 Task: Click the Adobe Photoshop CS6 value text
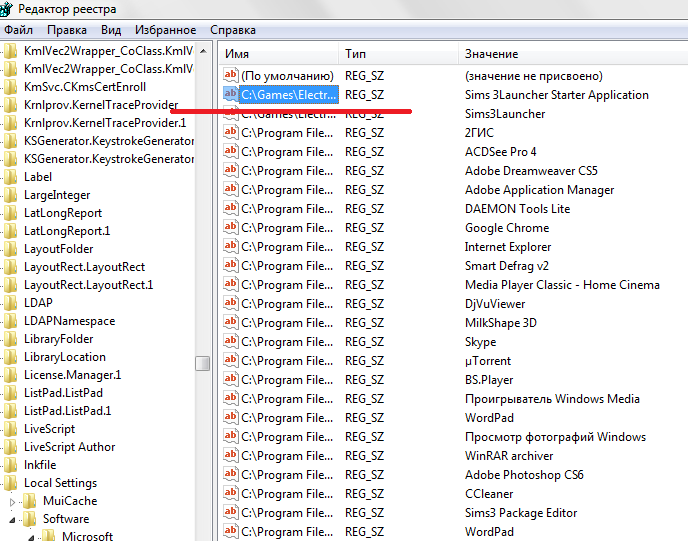point(524,475)
